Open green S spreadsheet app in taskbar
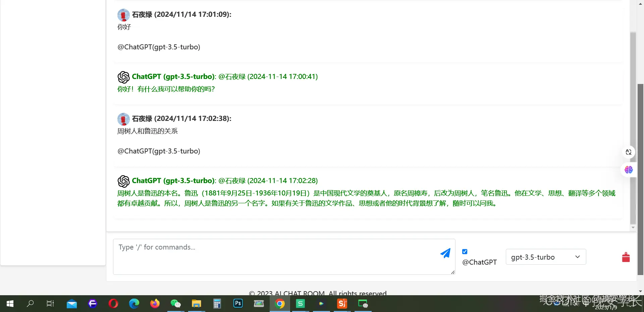This screenshot has width=644, height=312. (x=301, y=304)
